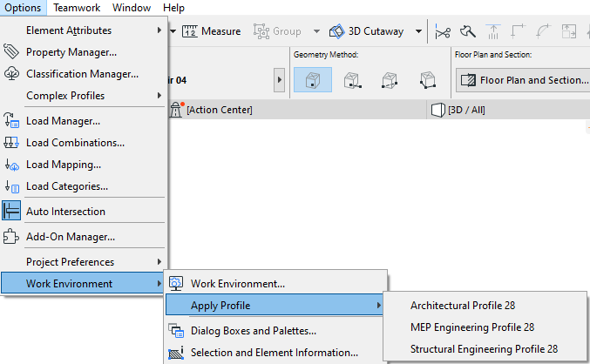This screenshot has width=590, height=364.
Task: Open the 3D Cutaway dropdown arrow
Action: click(418, 31)
